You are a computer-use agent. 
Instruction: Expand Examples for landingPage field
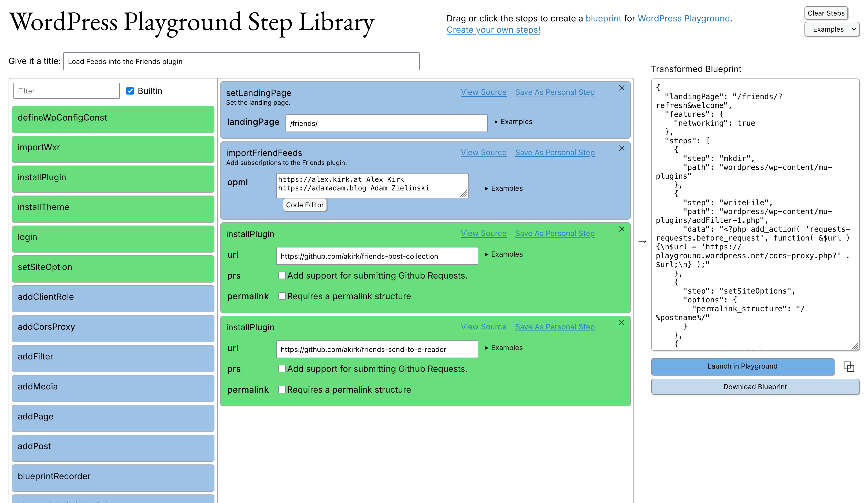[513, 122]
